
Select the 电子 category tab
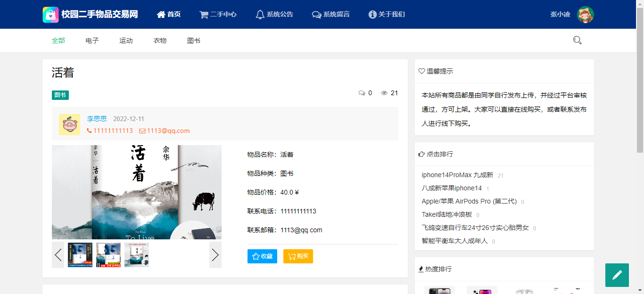[92, 41]
